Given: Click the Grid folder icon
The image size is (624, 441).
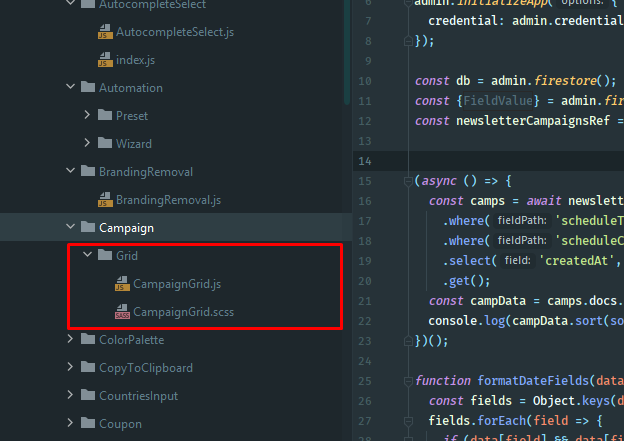Looking at the screenshot, I should [x=105, y=256].
